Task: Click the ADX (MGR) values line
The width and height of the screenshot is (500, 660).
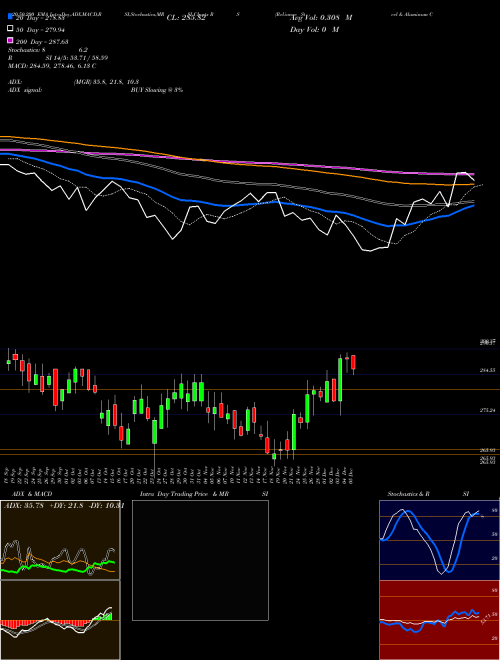Action: click(x=74, y=82)
